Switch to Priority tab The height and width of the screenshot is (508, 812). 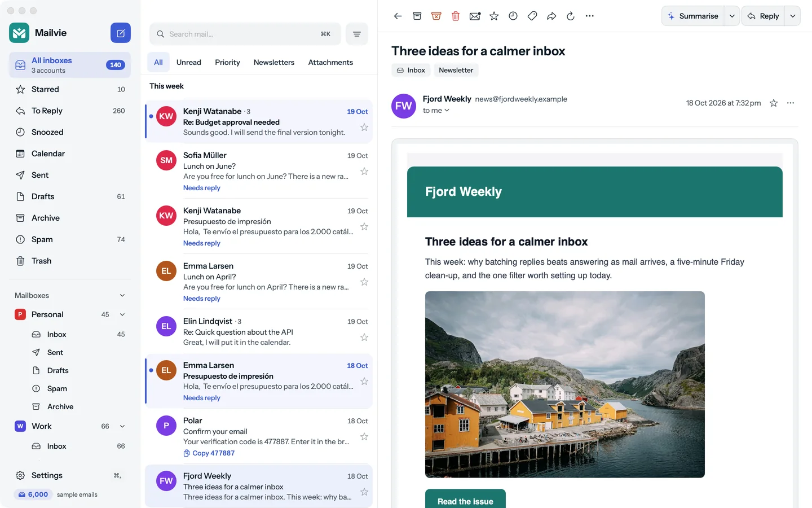227,62
